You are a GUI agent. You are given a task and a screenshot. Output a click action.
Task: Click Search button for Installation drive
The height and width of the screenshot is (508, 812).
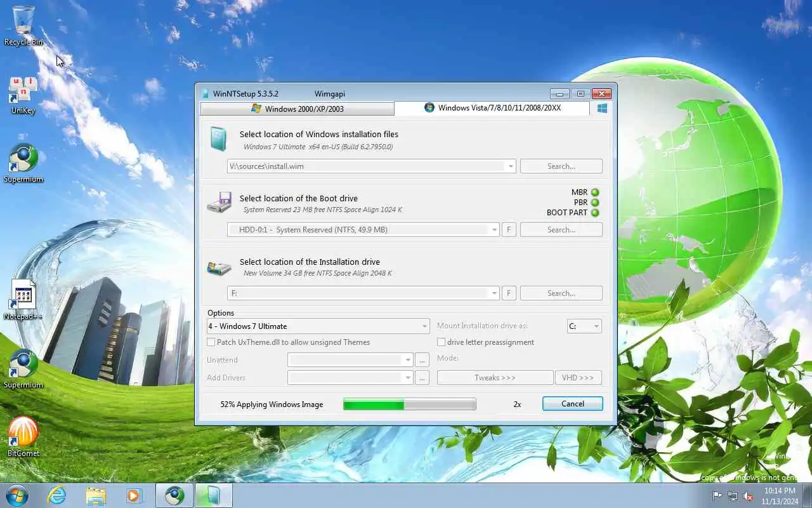coord(561,293)
